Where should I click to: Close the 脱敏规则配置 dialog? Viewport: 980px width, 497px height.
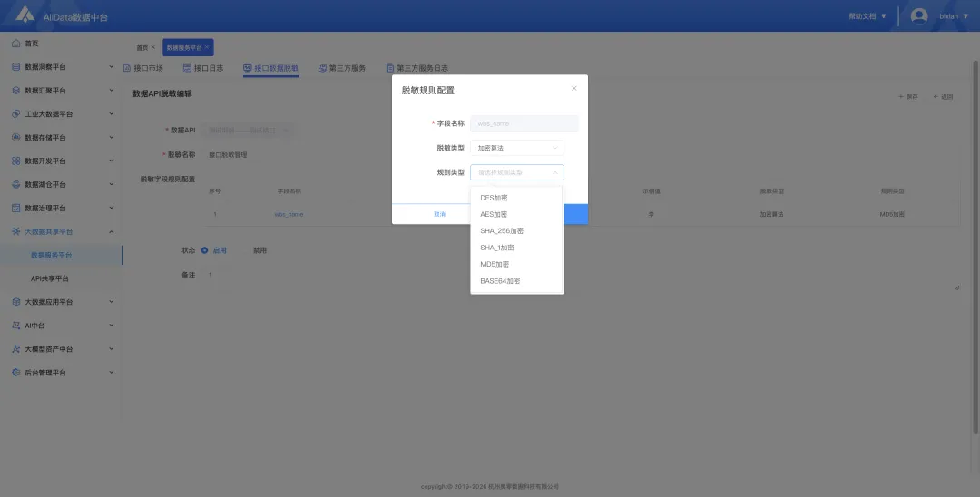574,89
